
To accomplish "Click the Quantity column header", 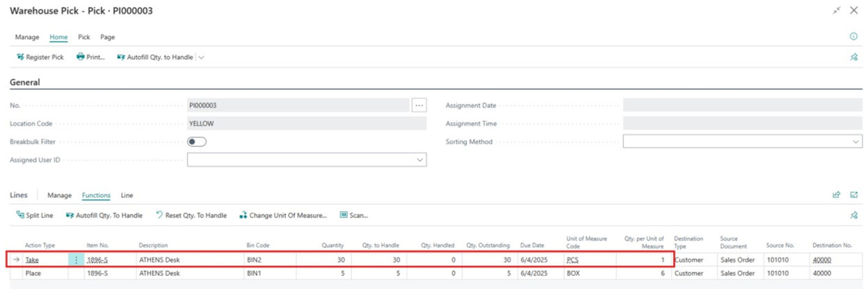I will 333,245.
